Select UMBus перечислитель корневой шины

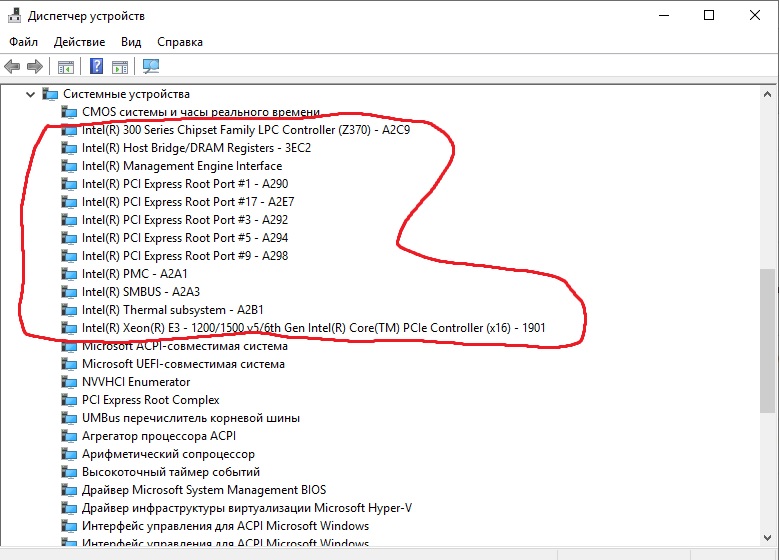coord(191,418)
